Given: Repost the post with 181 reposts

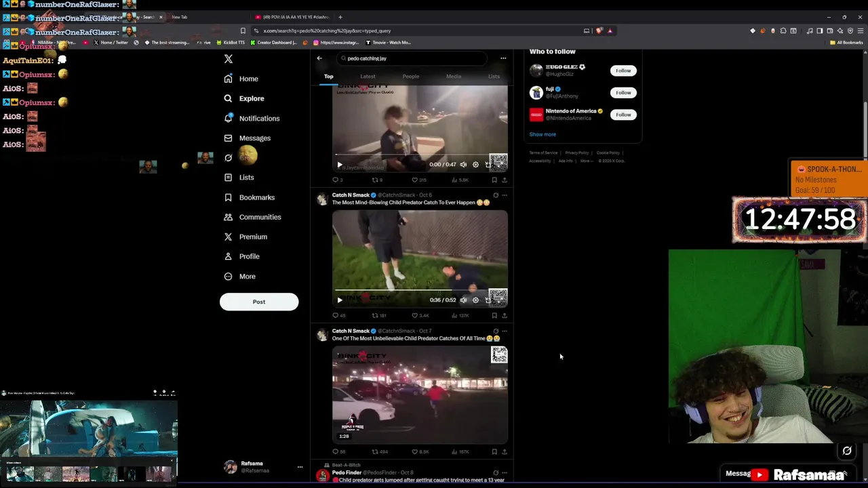Looking at the screenshot, I should click(378, 315).
